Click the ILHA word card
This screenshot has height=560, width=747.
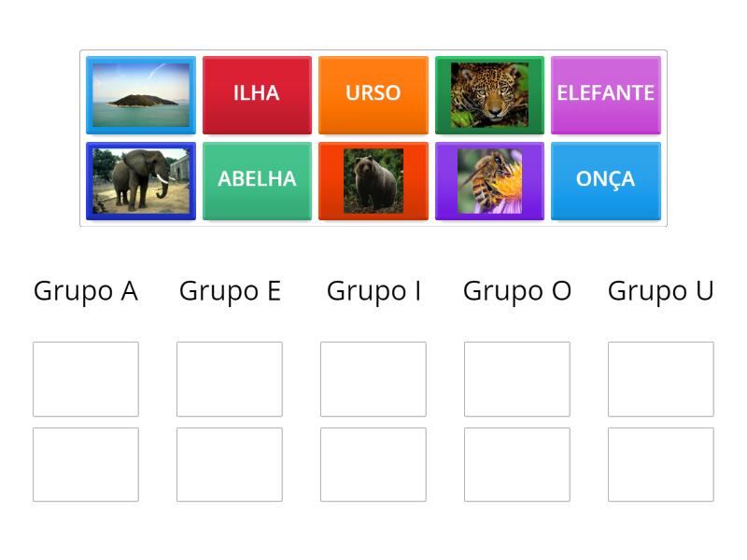pyautogui.click(x=256, y=93)
